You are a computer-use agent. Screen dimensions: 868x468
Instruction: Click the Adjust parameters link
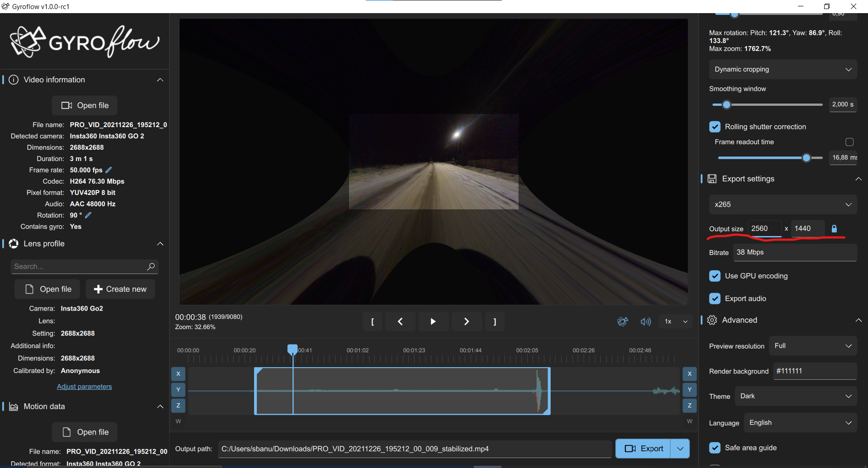(x=84, y=386)
